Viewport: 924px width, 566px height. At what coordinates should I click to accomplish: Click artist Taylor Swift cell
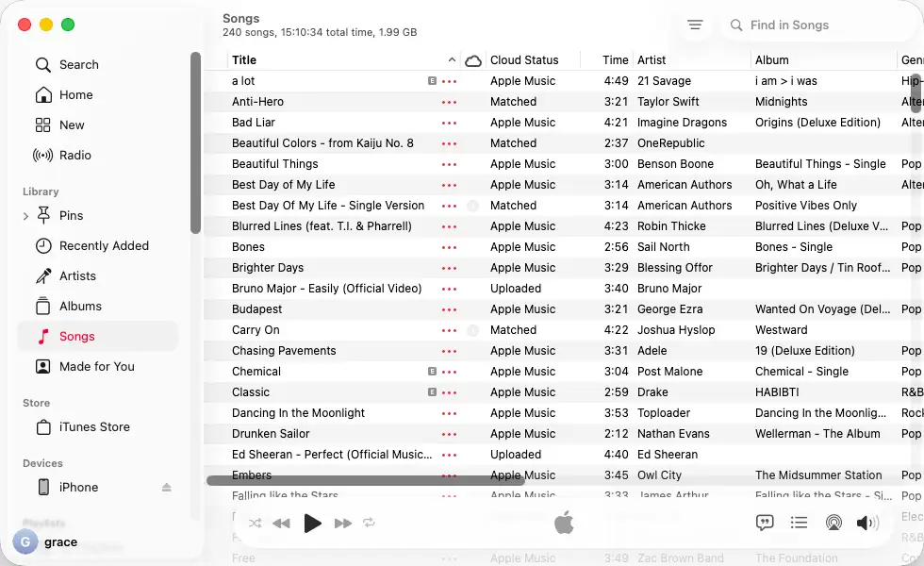(x=668, y=102)
